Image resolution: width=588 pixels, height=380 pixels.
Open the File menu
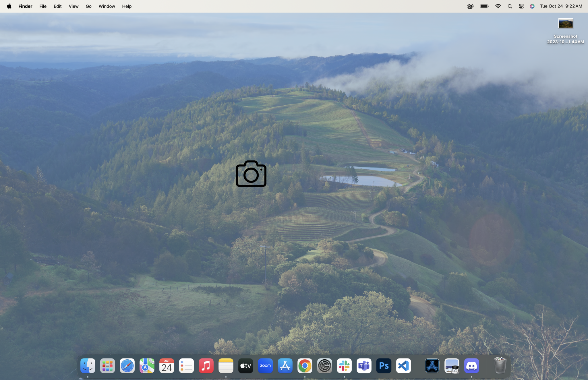[x=43, y=6]
